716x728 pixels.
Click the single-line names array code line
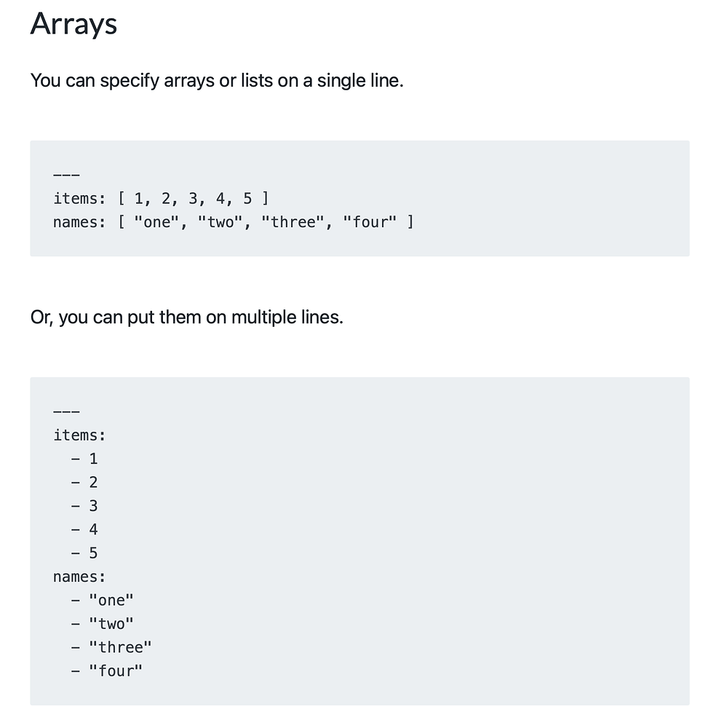[x=233, y=222]
